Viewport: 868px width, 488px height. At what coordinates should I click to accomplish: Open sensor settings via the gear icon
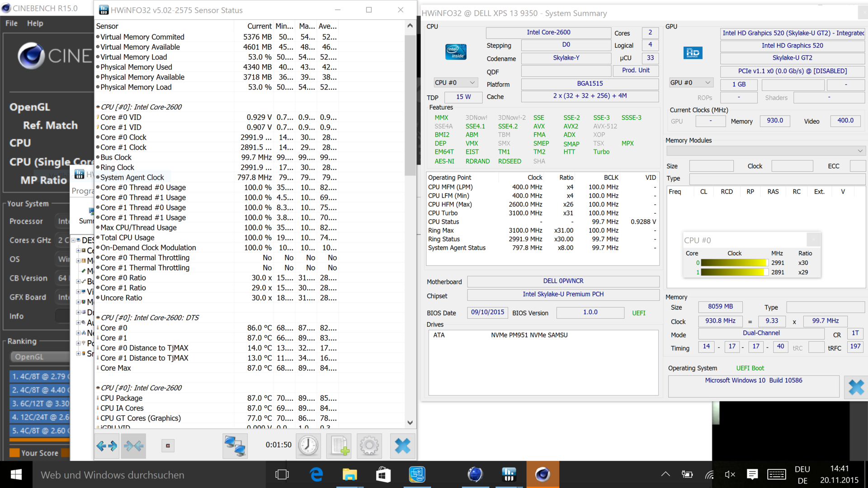tap(369, 446)
